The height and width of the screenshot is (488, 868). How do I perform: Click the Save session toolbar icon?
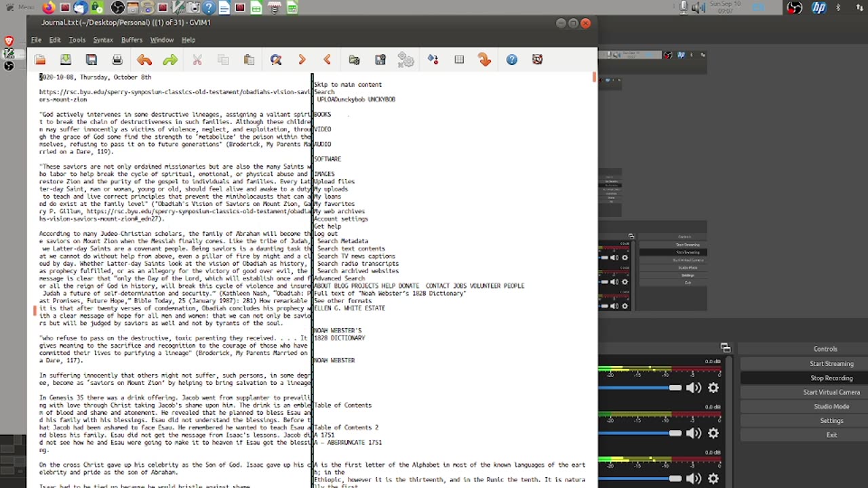[380, 60]
